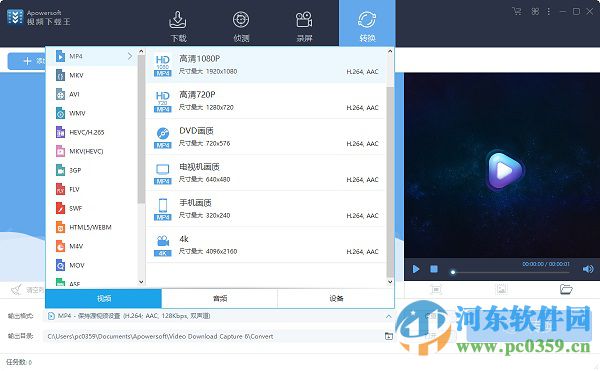The height and width of the screenshot is (371, 600).
Task: Click the MOV file icon
Action: (60, 265)
